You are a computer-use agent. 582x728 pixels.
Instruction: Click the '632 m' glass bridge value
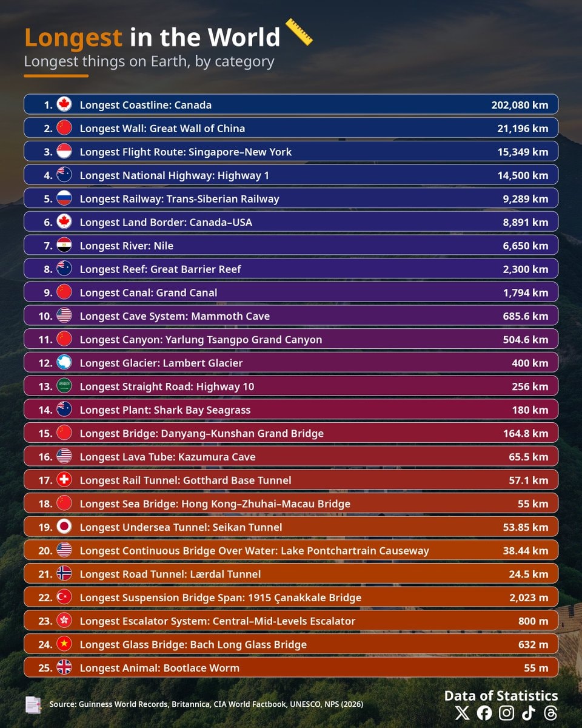[533, 644]
